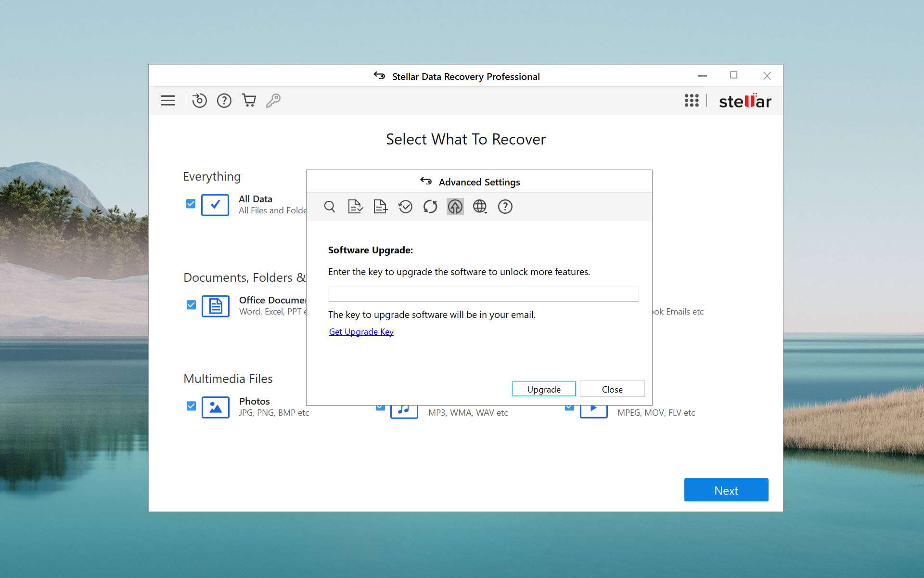Screen dimensions: 924x578
Task: Open the Globe/Network icon settings
Action: click(480, 207)
